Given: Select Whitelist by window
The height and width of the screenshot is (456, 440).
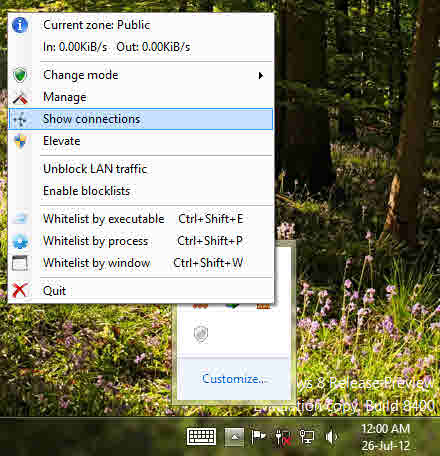Looking at the screenshot, I should [x=140, y=263].
